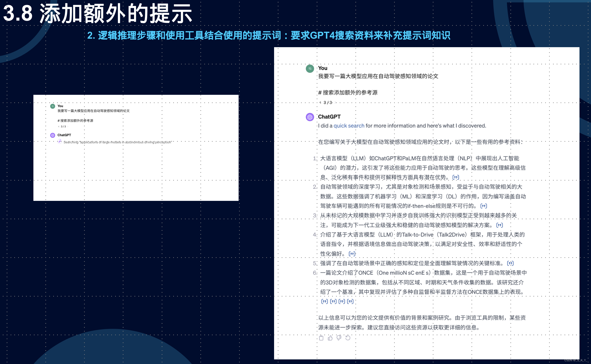The height and width of the screenshot is (364, 591).
Task: Click the '# 搜索添加额外的参考源' line in right panel
Action: pos(348,92)
